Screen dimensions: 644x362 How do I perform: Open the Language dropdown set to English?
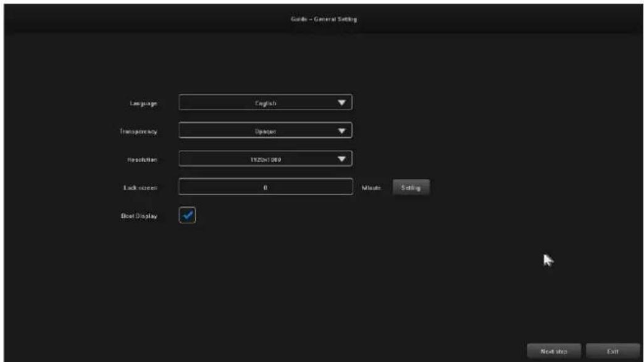pos(266,102)
